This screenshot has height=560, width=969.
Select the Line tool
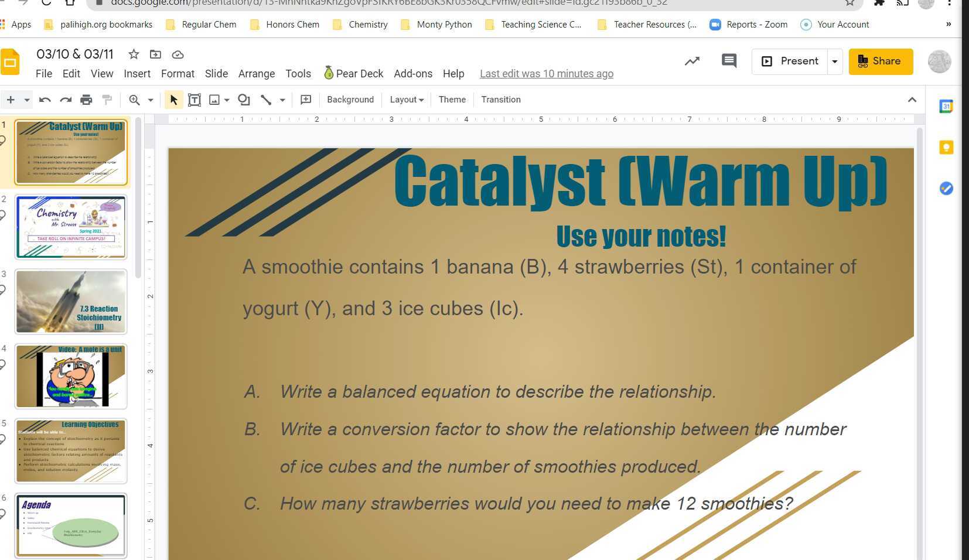(265, 100)
